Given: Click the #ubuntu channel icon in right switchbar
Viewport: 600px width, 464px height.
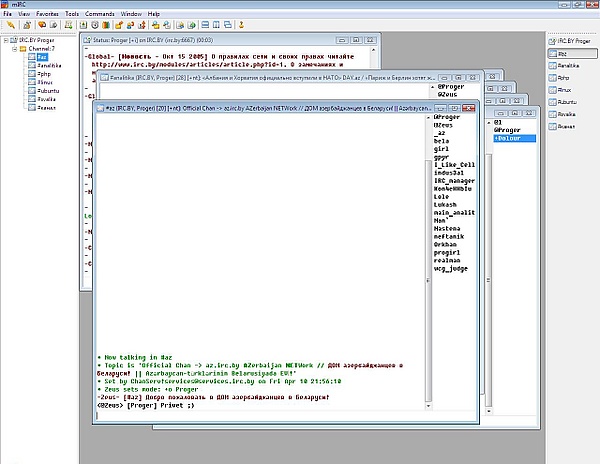Looking at the screenshot, I should [x=554, y=101].
